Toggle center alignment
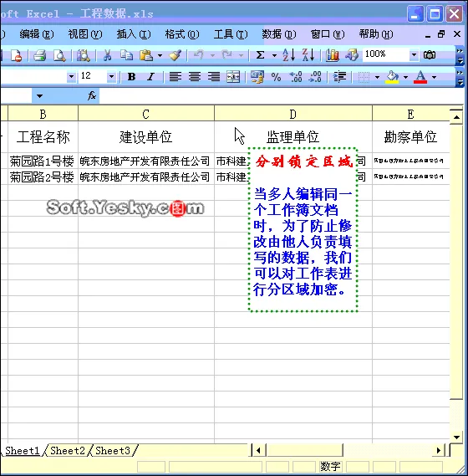This screenshot has height=476, width=468. (x=195, y=77)
